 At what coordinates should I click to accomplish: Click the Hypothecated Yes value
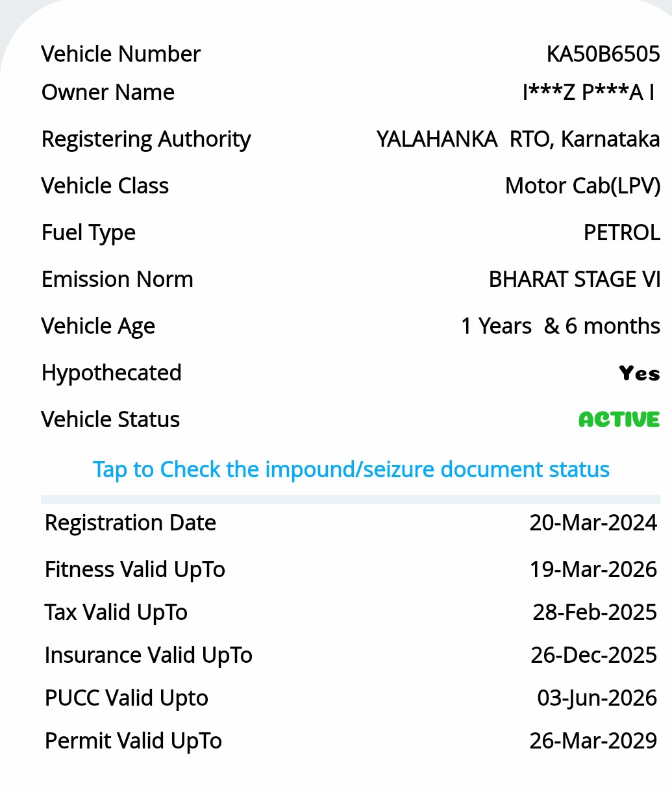click(x=639, y=373)
